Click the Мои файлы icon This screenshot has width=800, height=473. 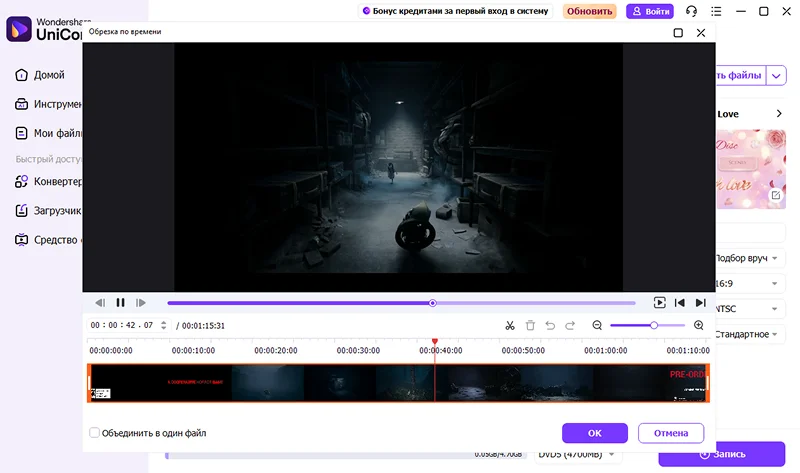[x=21, y=133]
